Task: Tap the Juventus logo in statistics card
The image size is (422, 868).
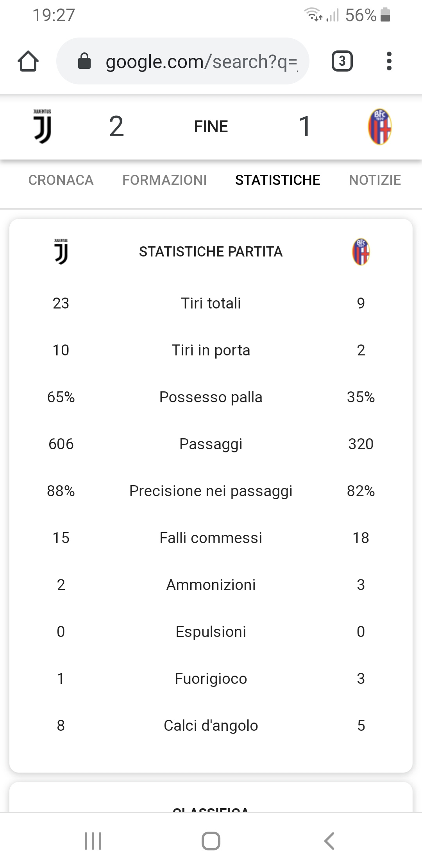Action: point(61,251)
